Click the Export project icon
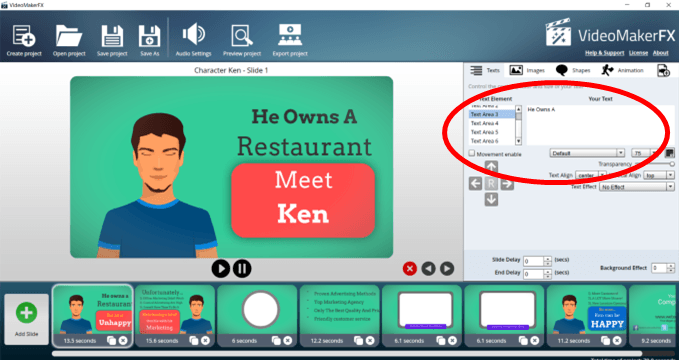 [x=290, y=35]
